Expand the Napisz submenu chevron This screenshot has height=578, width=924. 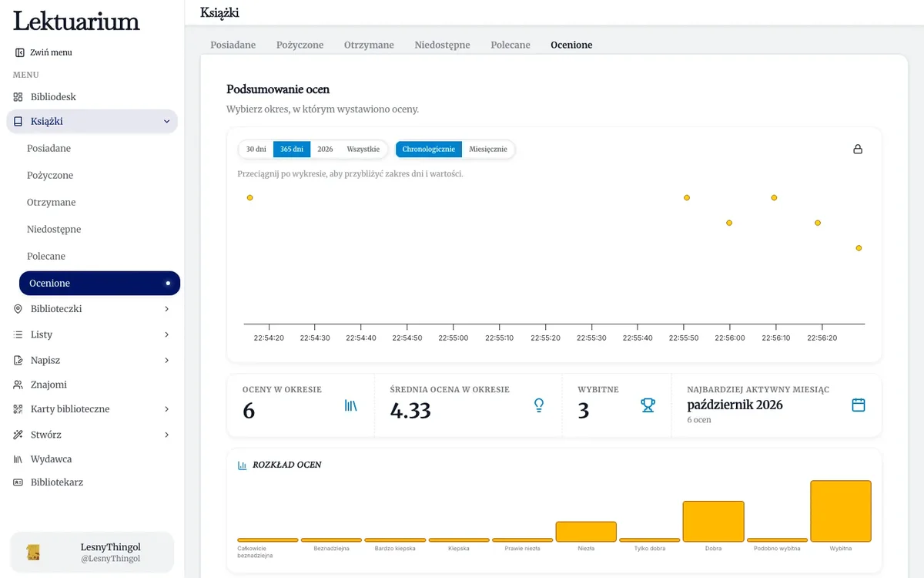click(x=167, y=360)
